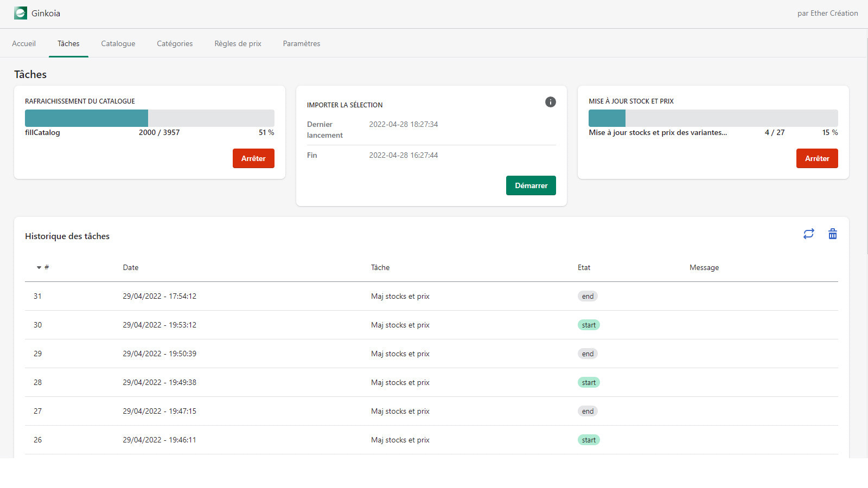868x488 pixels.
Task: Click date 29/04/2022 - 19:47:15
Action: 159,411
